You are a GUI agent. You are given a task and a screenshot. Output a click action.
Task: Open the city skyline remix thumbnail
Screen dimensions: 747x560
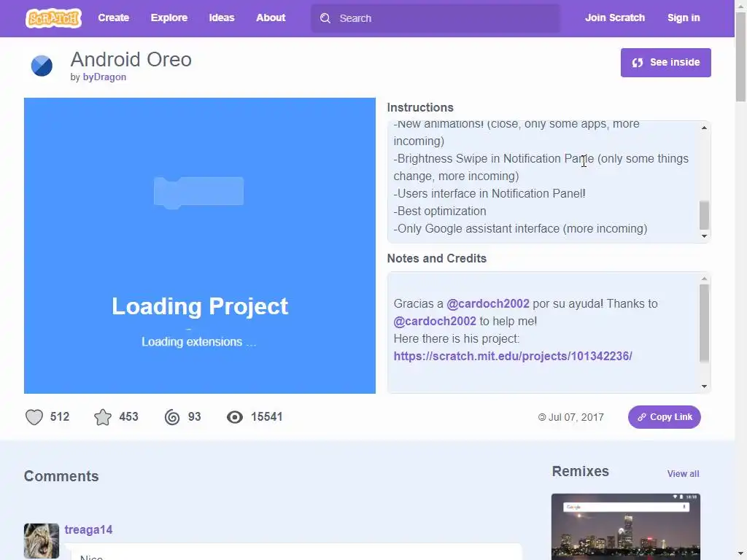pyautogui.click(x=625, y=526)
